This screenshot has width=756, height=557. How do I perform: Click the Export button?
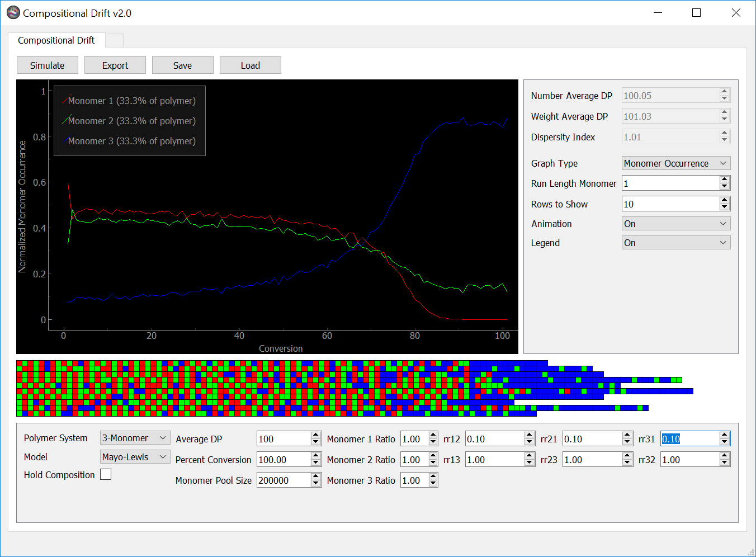coord(115,65)
